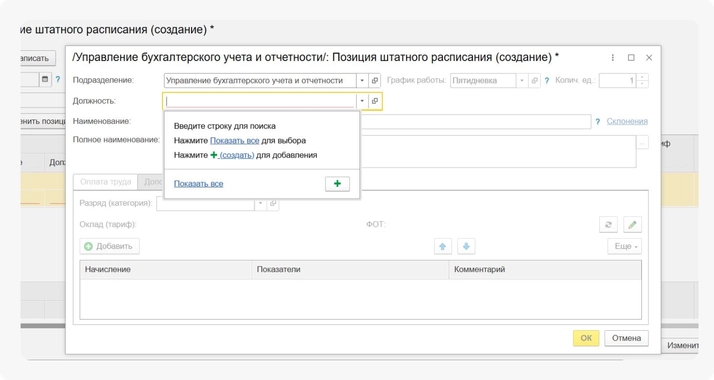714x380 pixels.
Task: Open the Еще dropdown menu
Action: tap(625, 246)
